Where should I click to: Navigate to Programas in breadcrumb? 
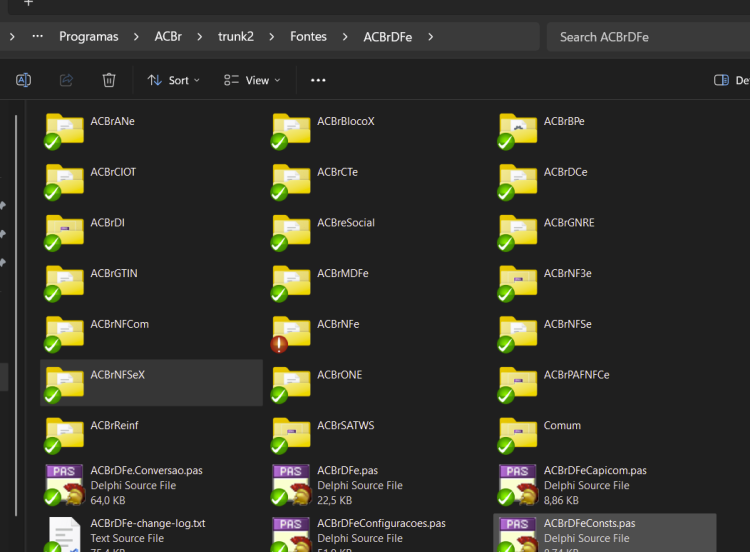click(x=88, y=37)
